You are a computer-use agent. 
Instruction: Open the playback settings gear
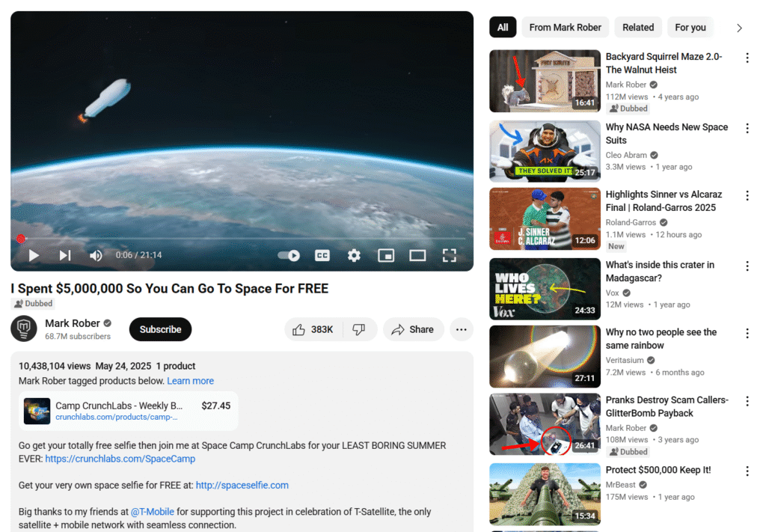[x=354, y=255]
